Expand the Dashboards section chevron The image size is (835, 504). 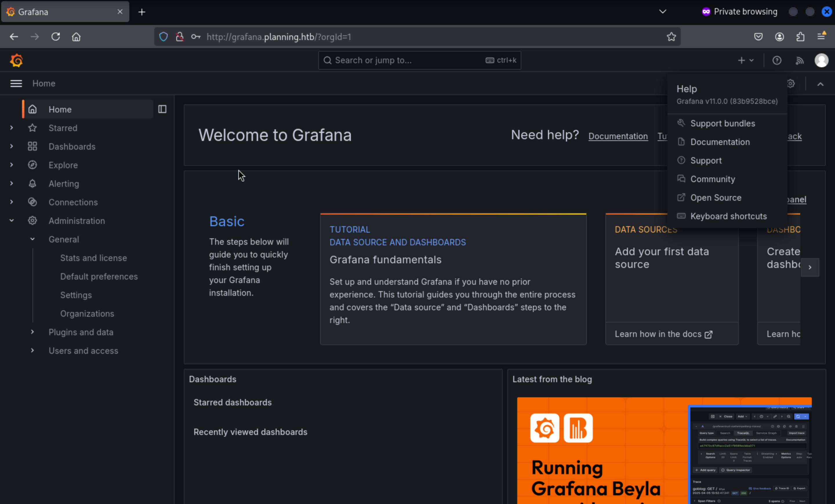coord(12,146)
